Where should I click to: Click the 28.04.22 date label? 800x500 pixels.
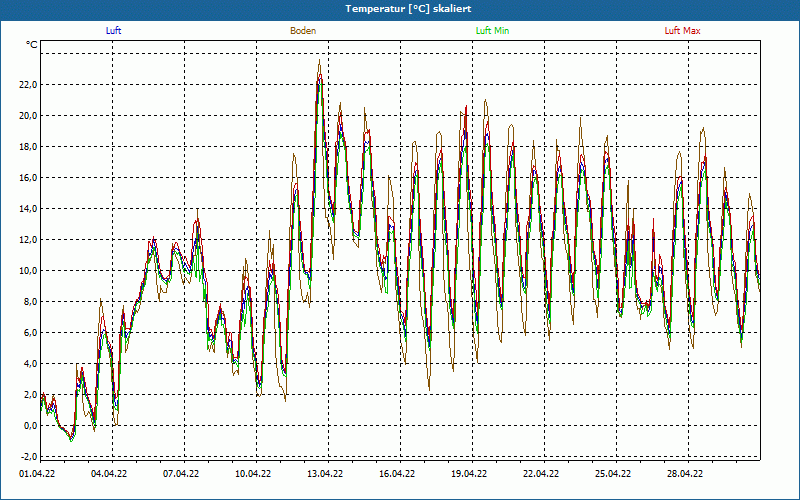(x=684, y=473)
